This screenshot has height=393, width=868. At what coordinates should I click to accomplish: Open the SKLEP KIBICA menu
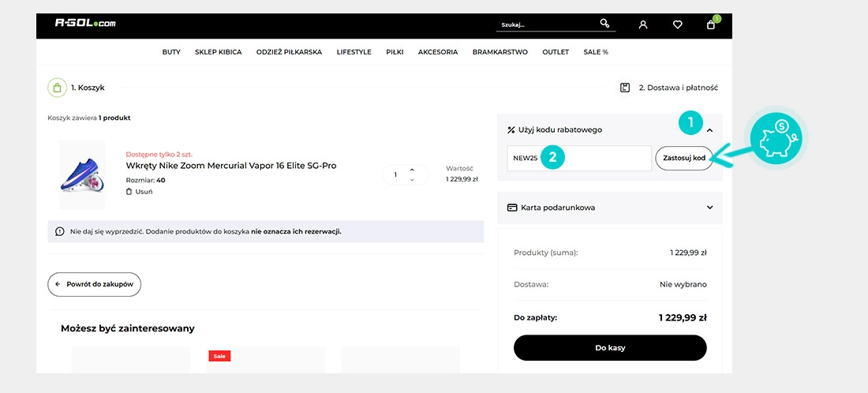tap(218, 52)
